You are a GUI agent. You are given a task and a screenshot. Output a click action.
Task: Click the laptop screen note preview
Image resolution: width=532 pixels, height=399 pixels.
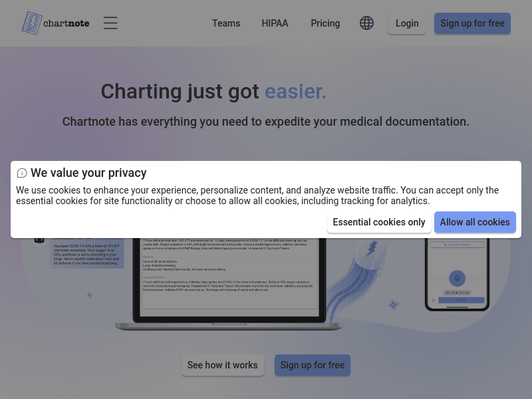(x=229, y=279)
